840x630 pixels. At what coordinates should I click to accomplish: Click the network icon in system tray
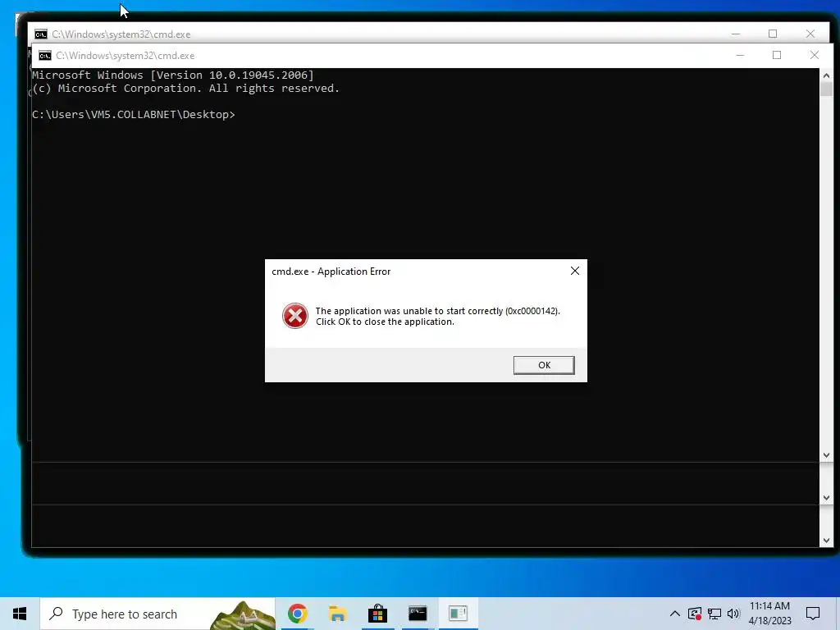point(714,614)
